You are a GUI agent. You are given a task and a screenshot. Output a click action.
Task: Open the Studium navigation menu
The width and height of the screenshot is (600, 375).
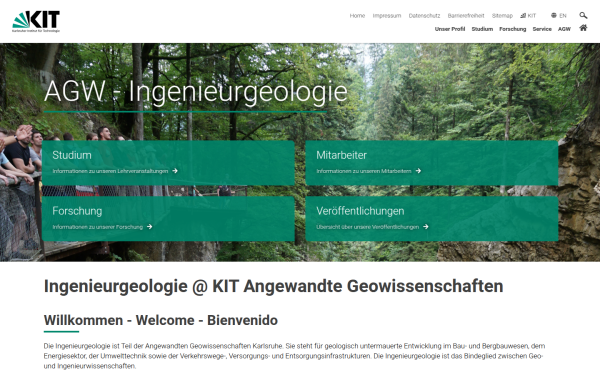[x=482, y=29]
